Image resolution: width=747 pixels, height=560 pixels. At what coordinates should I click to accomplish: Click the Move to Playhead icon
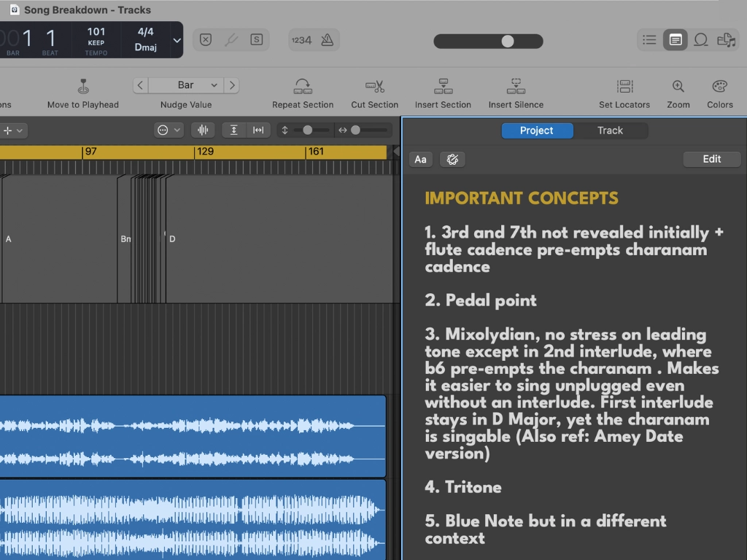[83, 86]
